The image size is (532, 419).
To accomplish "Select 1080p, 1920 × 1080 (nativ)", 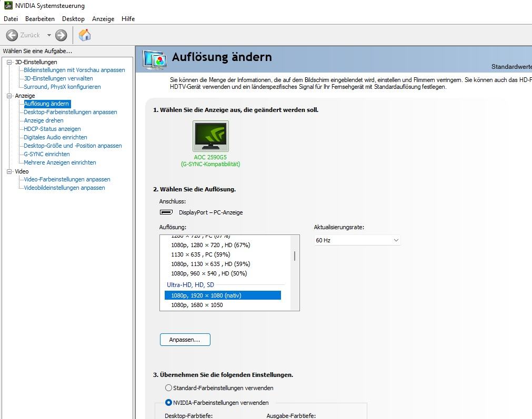I will tap(223, 295).
